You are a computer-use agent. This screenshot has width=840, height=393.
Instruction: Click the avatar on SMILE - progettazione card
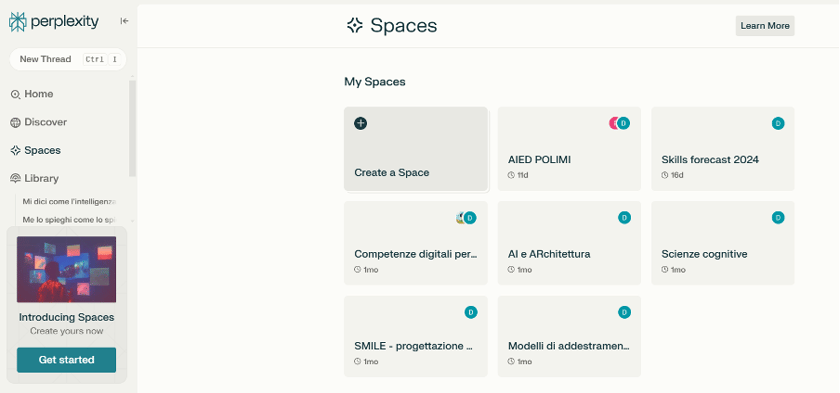click(x=471, y=312)
